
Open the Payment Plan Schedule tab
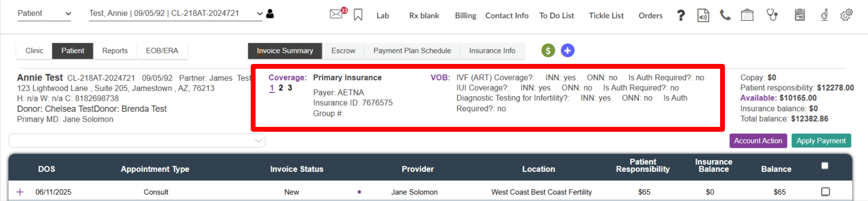coord(412,51)
